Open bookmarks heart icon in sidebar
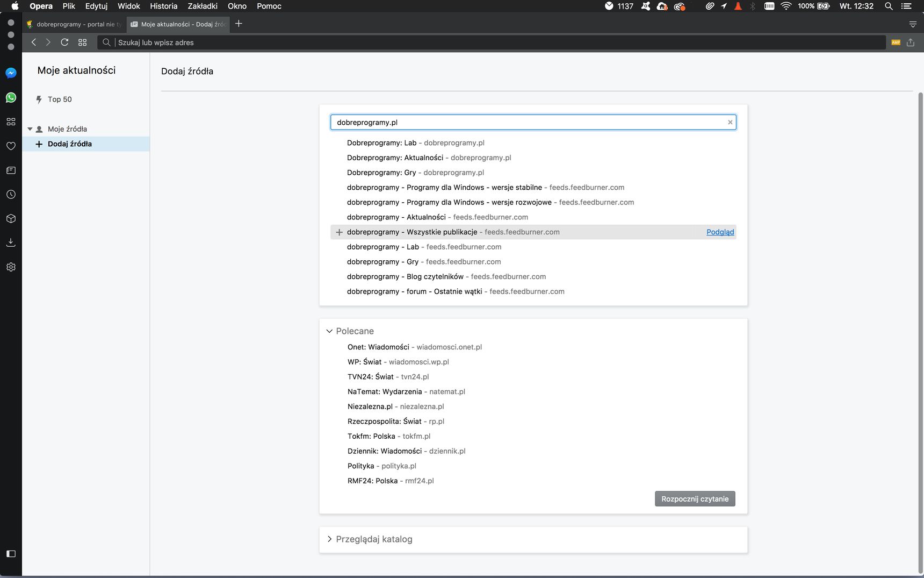This screenshot has width=924, height=578. pyautogui.click(x=11, y=146)
